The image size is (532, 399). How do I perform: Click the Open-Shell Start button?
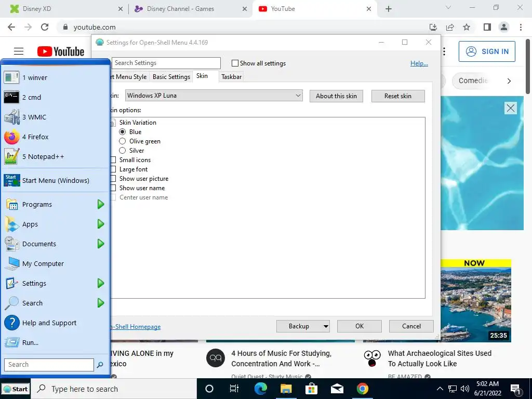pos(15,389)
